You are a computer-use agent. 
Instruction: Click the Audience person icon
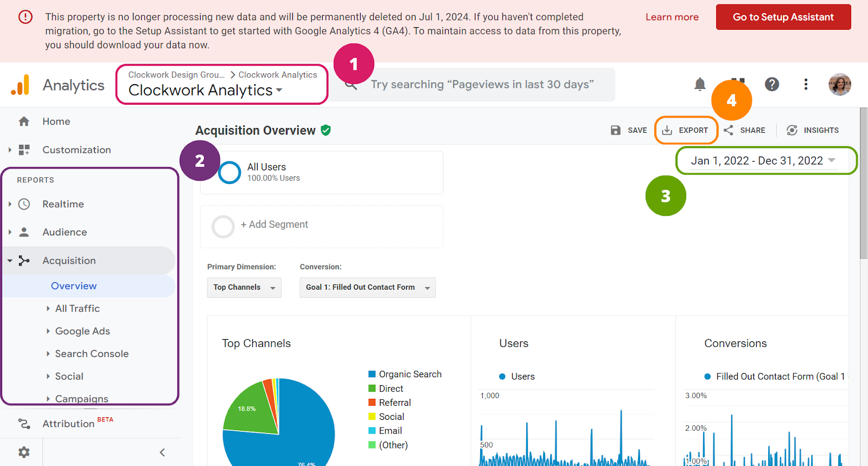(x=24, y=232)
